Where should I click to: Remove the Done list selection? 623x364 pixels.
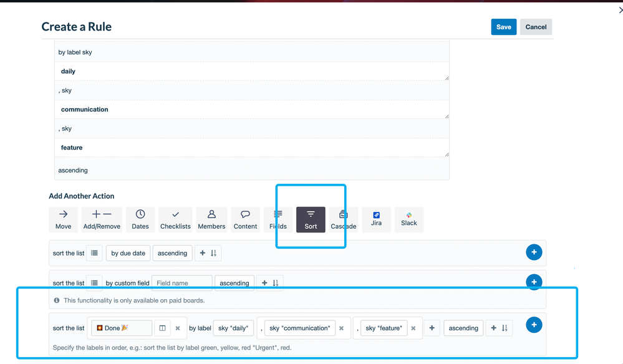pos(178,328)
